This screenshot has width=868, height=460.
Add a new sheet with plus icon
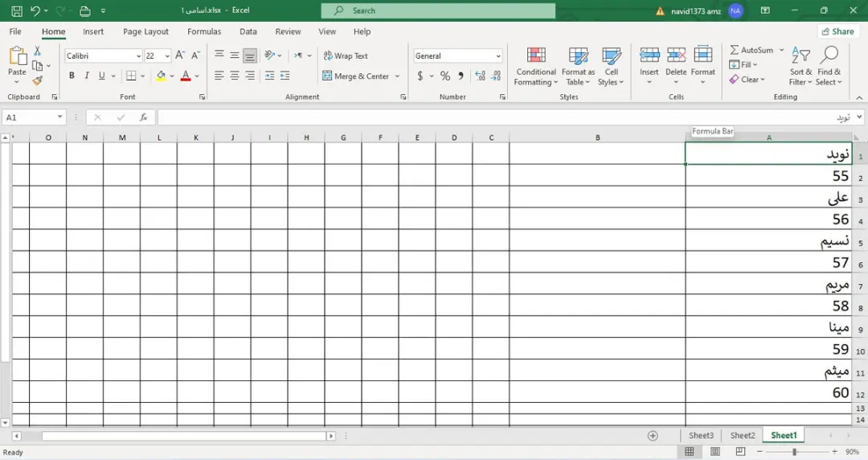tap(653, 436)
